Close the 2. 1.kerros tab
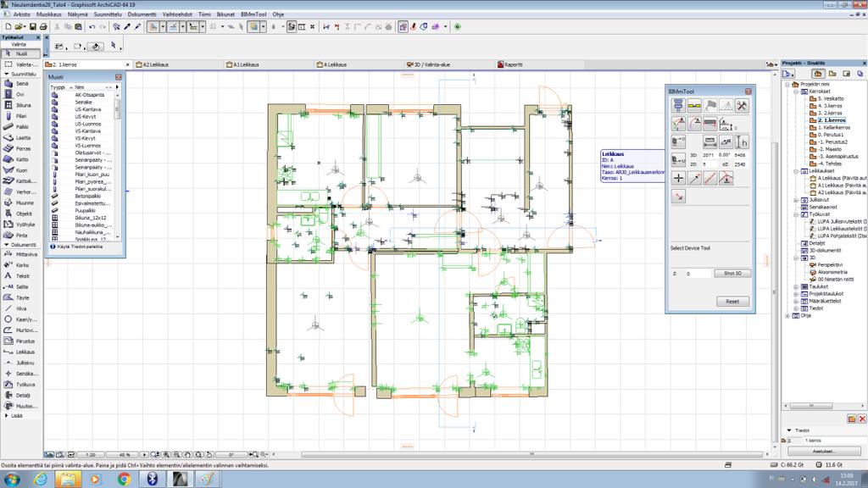 pyautogui.click(x=127, y=64)
